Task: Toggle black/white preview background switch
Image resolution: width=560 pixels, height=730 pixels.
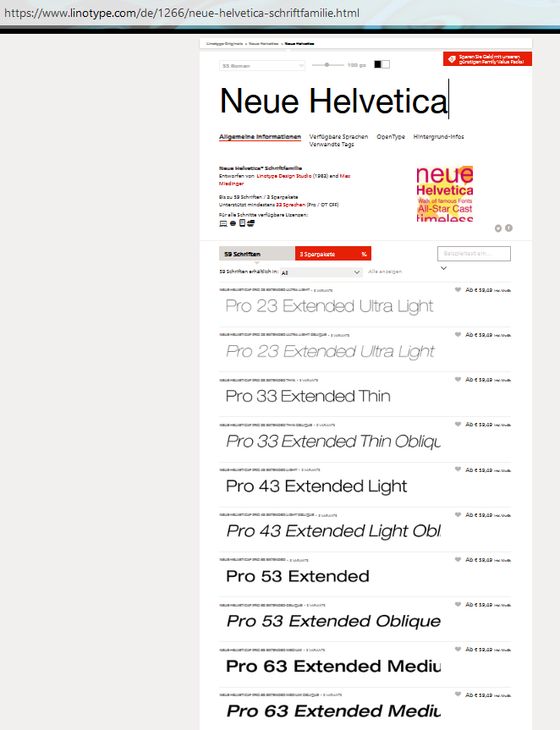Action: [382, 64]
